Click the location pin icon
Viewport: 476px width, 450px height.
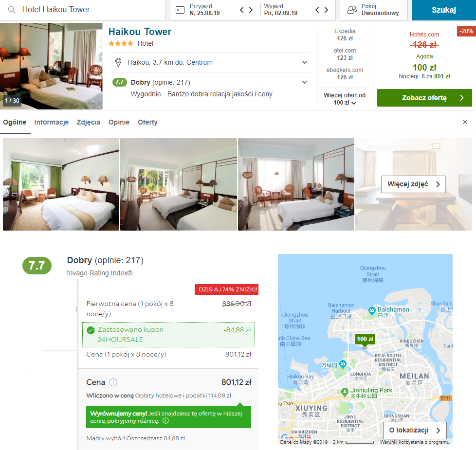[x=118, y=62]
